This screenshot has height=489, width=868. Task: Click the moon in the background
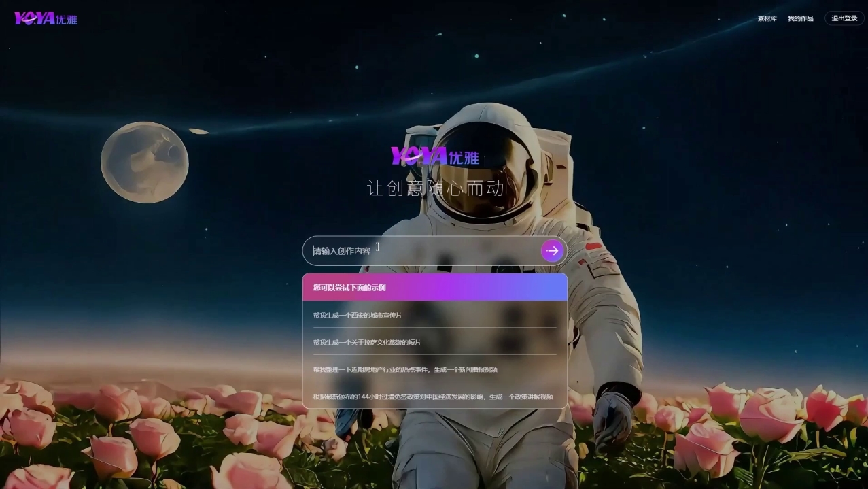(144, 162)
